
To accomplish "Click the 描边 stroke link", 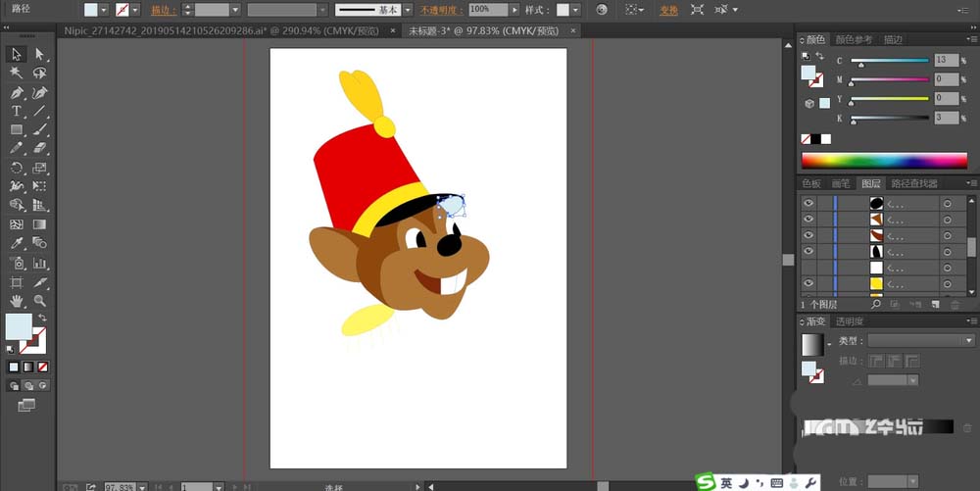I will click(163, 10).
